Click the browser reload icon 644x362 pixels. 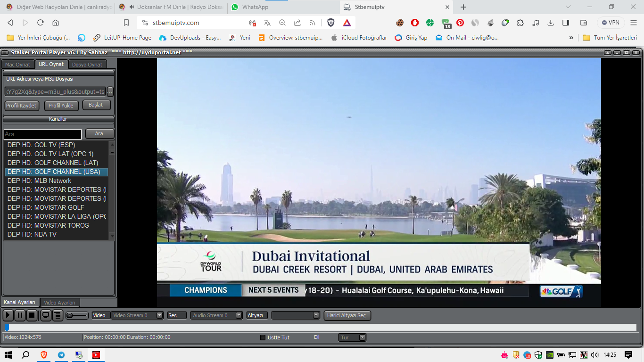coord(41,23)
